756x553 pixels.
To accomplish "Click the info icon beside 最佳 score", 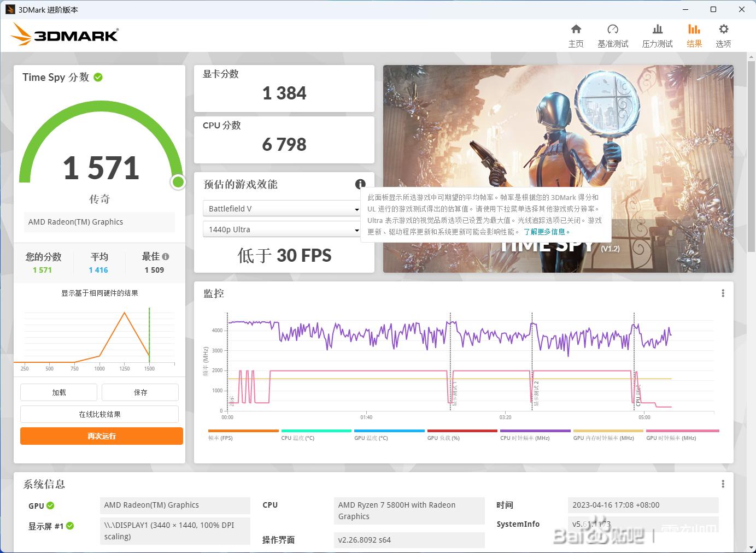I will 166,256.
